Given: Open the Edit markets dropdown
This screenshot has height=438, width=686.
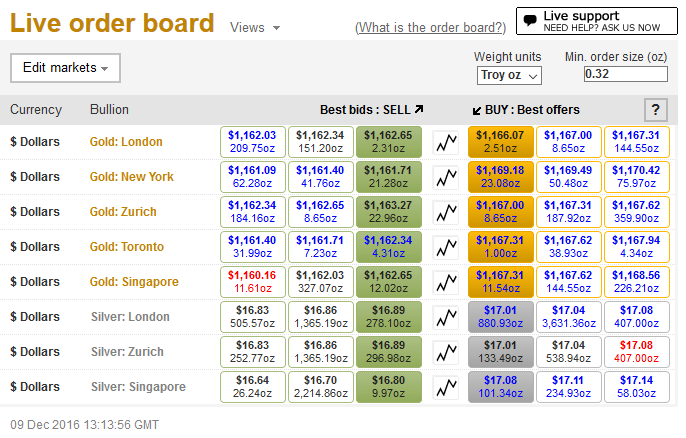Looking at the screenshot, I should click(65, 68).
